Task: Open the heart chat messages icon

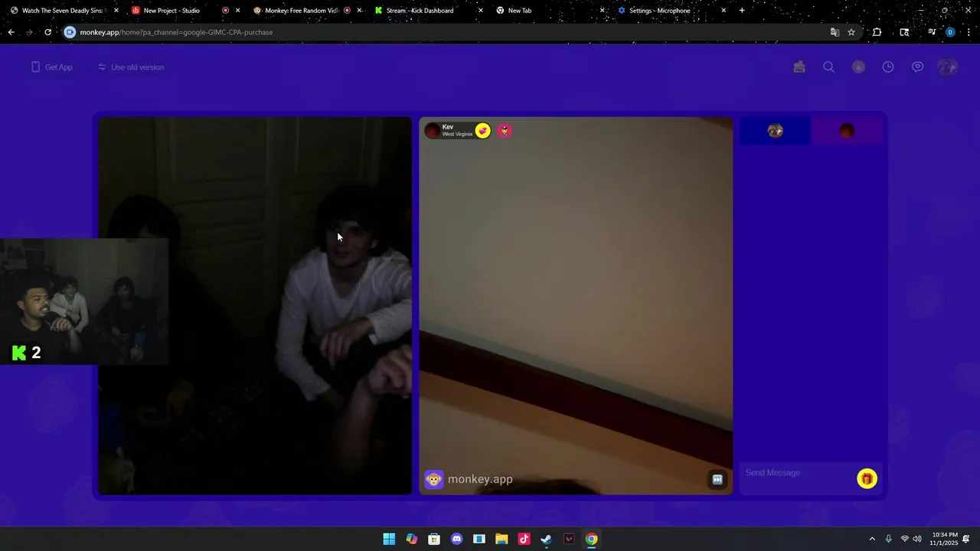Action: click(x=917, y=67)
